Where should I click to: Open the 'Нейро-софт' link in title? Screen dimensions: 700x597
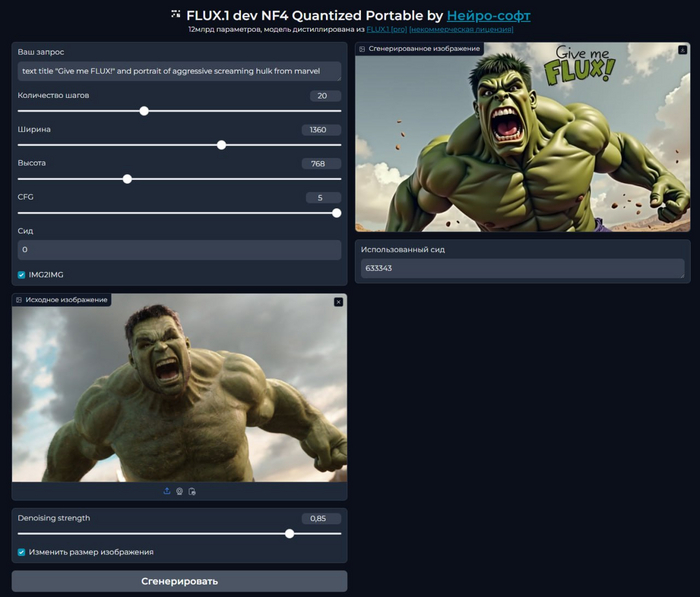pos(488,15)
